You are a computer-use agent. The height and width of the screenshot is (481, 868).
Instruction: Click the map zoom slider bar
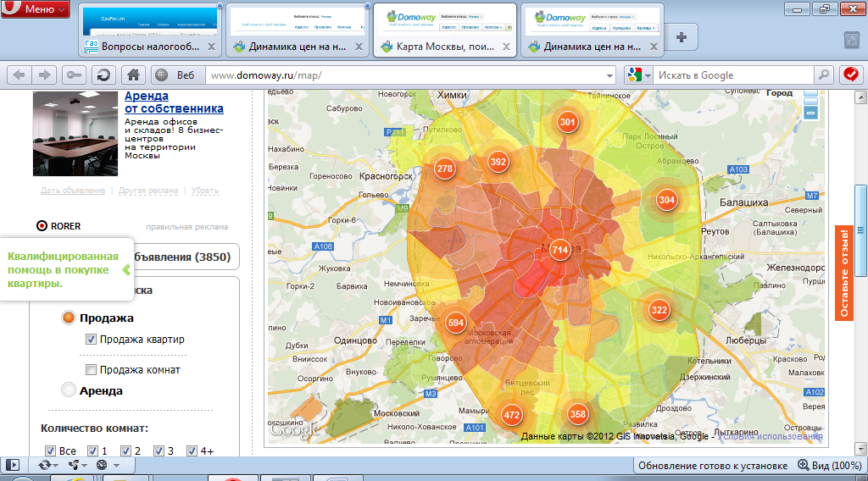click(x=810, y=98)
